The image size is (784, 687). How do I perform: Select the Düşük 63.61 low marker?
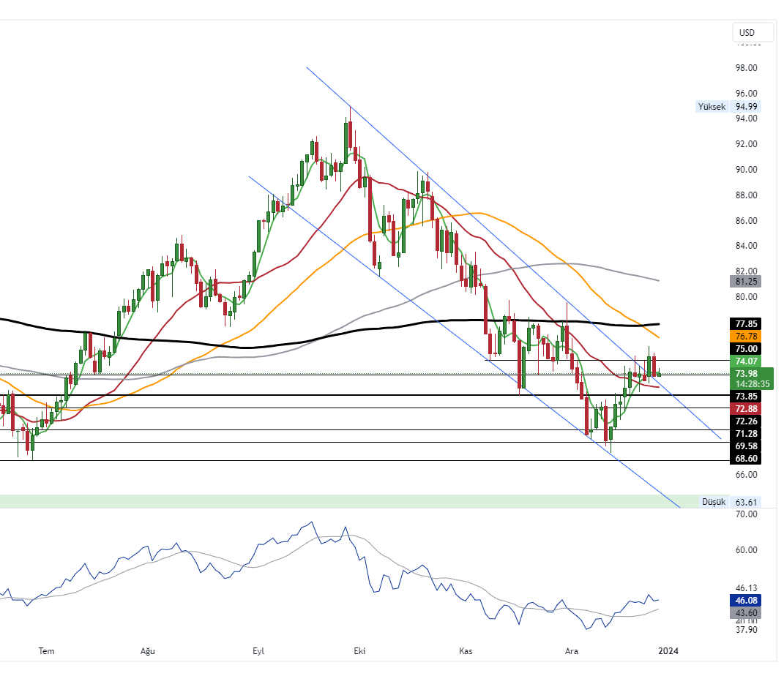[730, 502]
